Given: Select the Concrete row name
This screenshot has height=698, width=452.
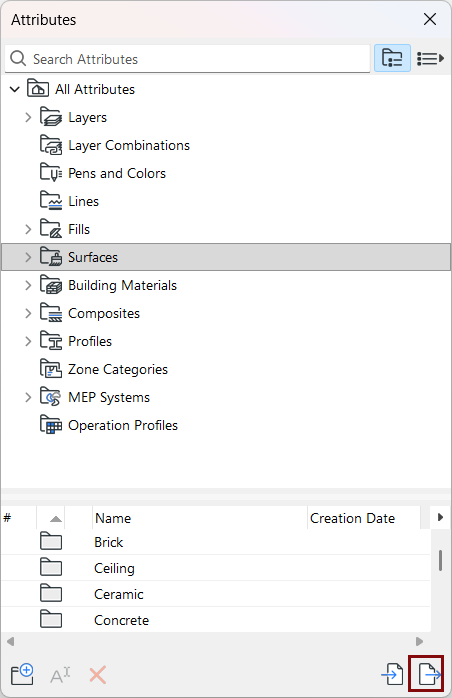Looking at the screenshot, I should (x=122, y=620).
